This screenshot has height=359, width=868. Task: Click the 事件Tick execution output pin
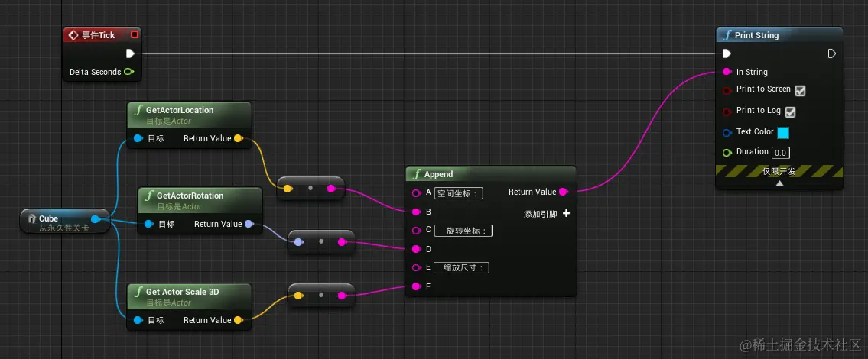130,53
